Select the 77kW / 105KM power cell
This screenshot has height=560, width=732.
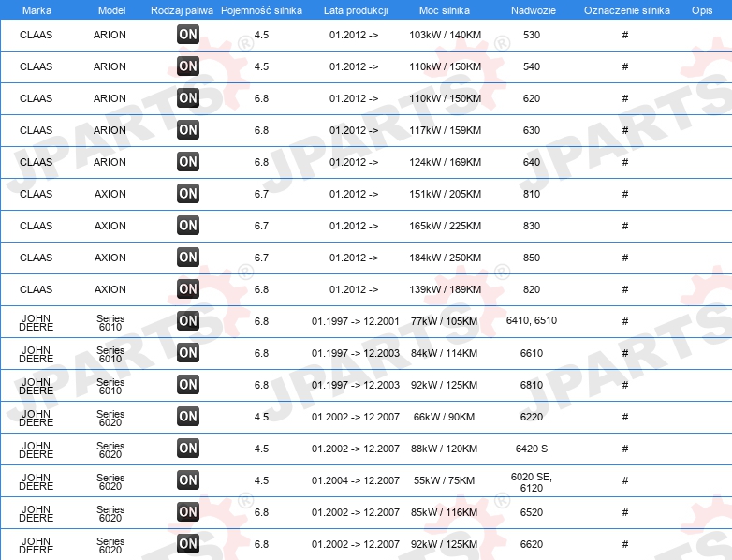(x=444, y=321)
